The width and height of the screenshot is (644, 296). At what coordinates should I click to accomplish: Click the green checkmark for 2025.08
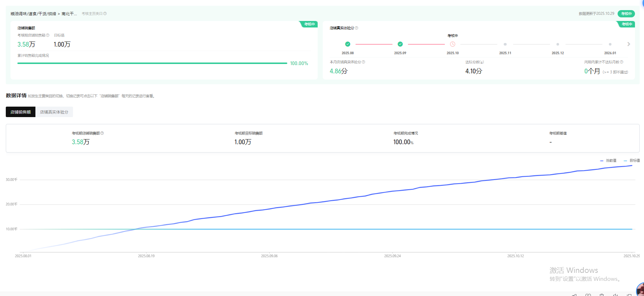tap(348, 44)
